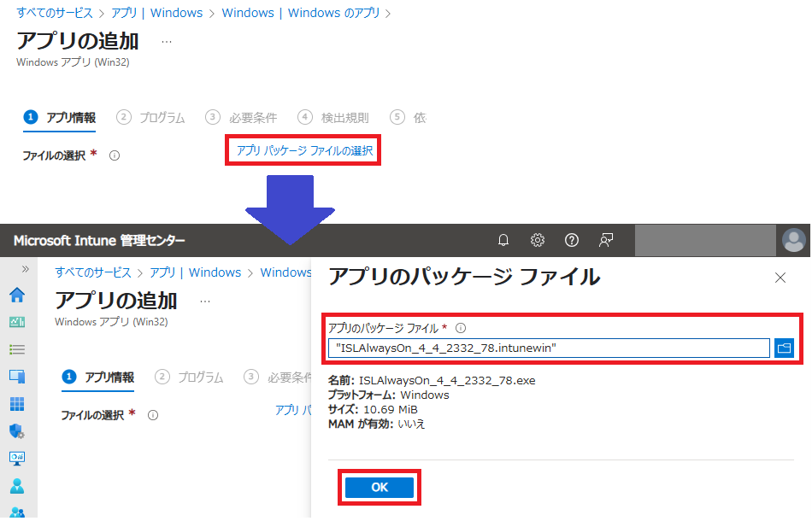Click the OK button
The height and width of the screenshot is (521, 812).
pyautogui.click(x=379, y=488)
